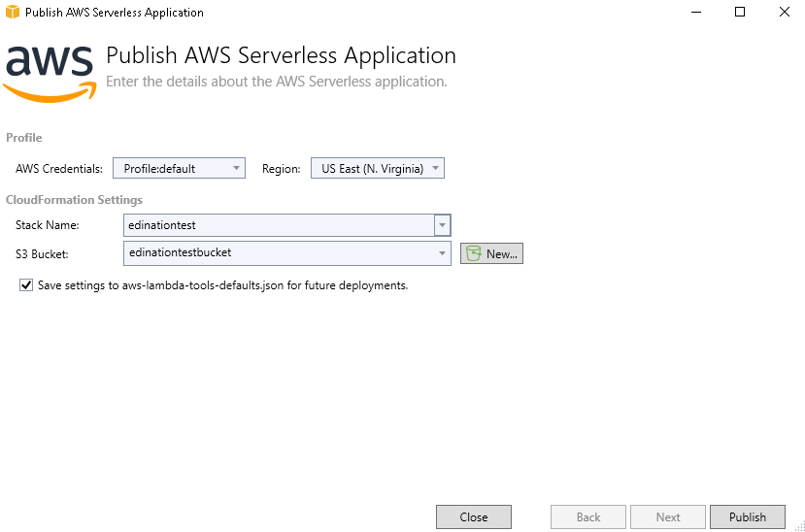This screenshot has height=532, width=805.
Task: Open the AWS Credentials profile dropdown
Action: point(179,168)
